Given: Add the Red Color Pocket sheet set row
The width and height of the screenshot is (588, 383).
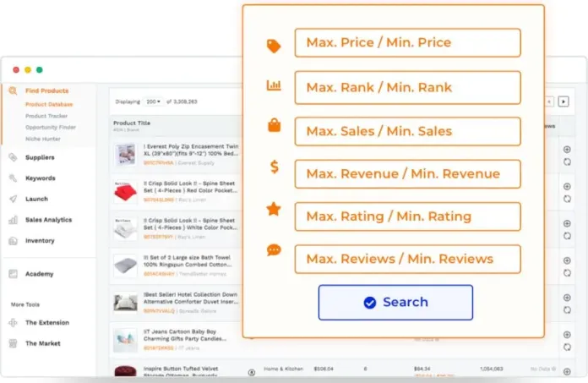Looking at the screenshot, I should point(567,187).
